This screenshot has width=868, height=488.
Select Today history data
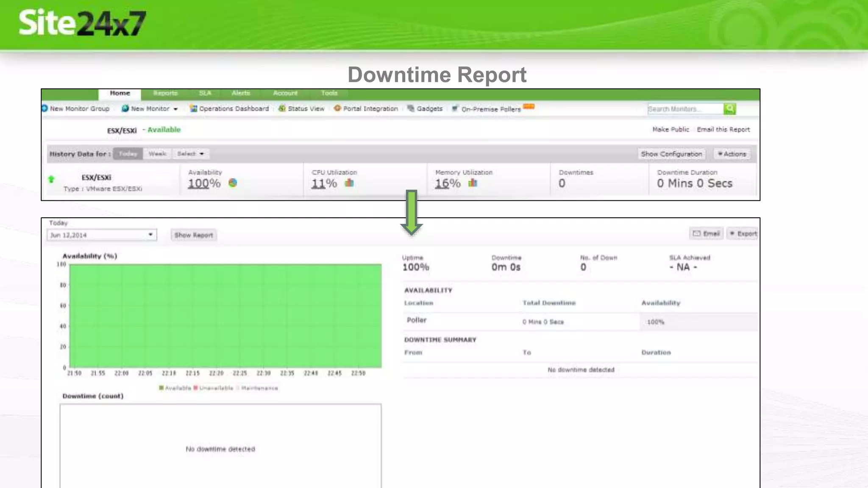click(128, 154)
